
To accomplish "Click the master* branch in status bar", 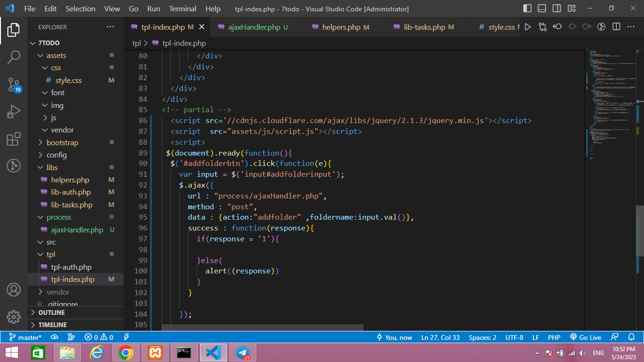I will point(25,337).
